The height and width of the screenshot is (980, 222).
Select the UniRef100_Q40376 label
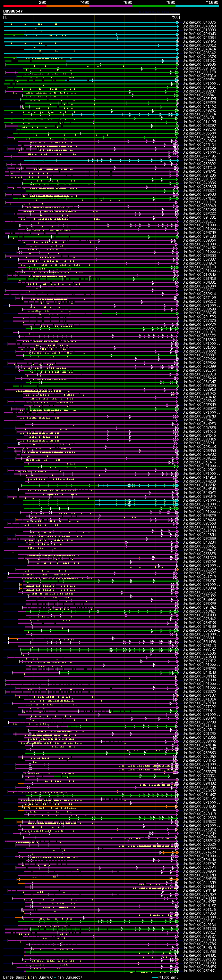point(199,57)
